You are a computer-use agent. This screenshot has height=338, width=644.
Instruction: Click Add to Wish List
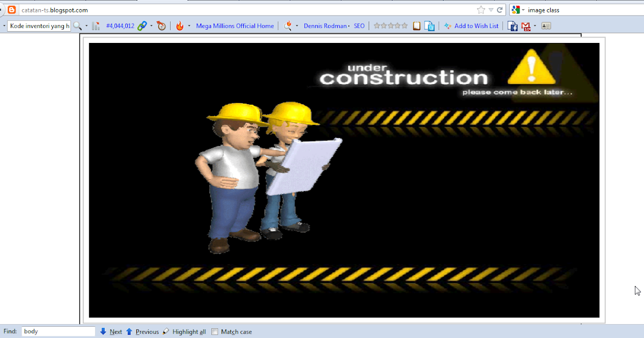[x=477, y=26]
